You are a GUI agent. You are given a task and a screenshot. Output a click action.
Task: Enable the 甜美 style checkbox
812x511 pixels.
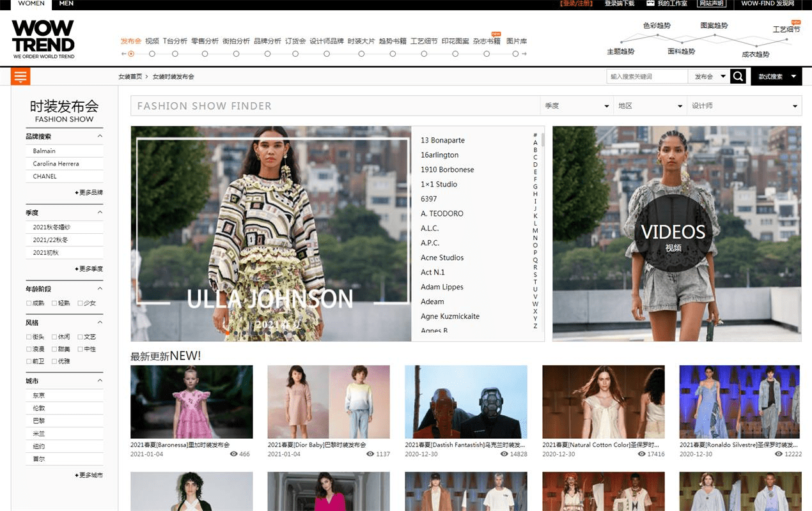tap(54, 349)
